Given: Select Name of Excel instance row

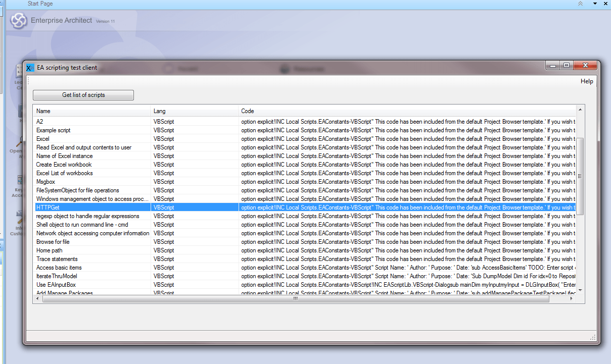Looking at the screenshot, I should click(x=305, y=156).
